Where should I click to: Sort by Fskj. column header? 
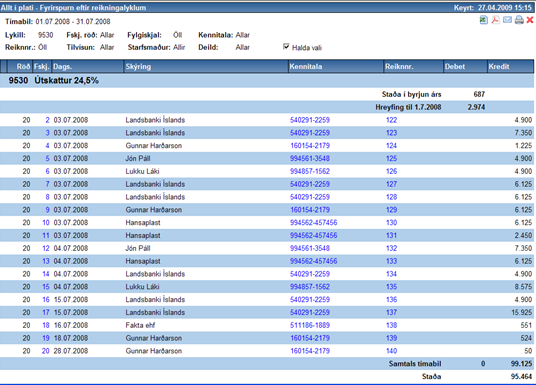[42, 67]
